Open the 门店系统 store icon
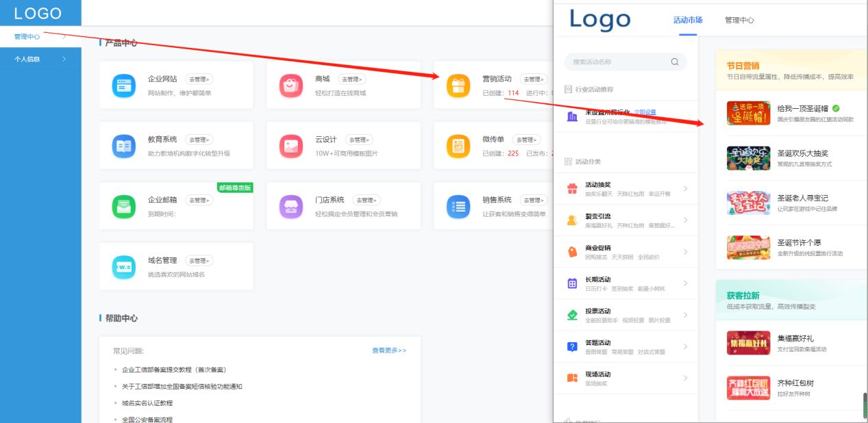This screenshot has height=423, width=868. click(x=291, y=207)
